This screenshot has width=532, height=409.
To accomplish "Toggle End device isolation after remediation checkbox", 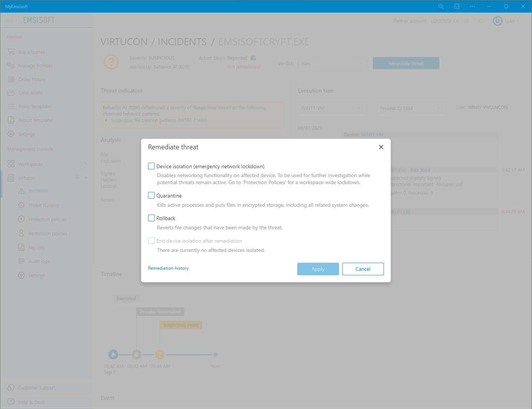I will [x=151, y=240].
